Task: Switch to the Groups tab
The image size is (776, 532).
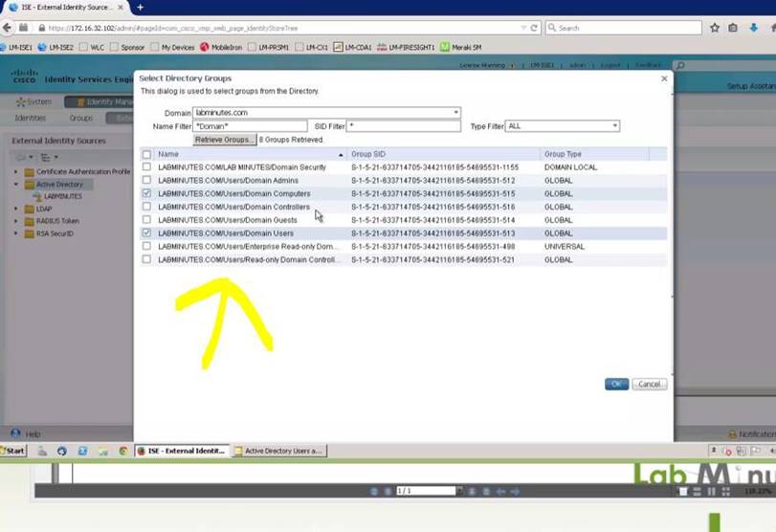Action: 80,119
